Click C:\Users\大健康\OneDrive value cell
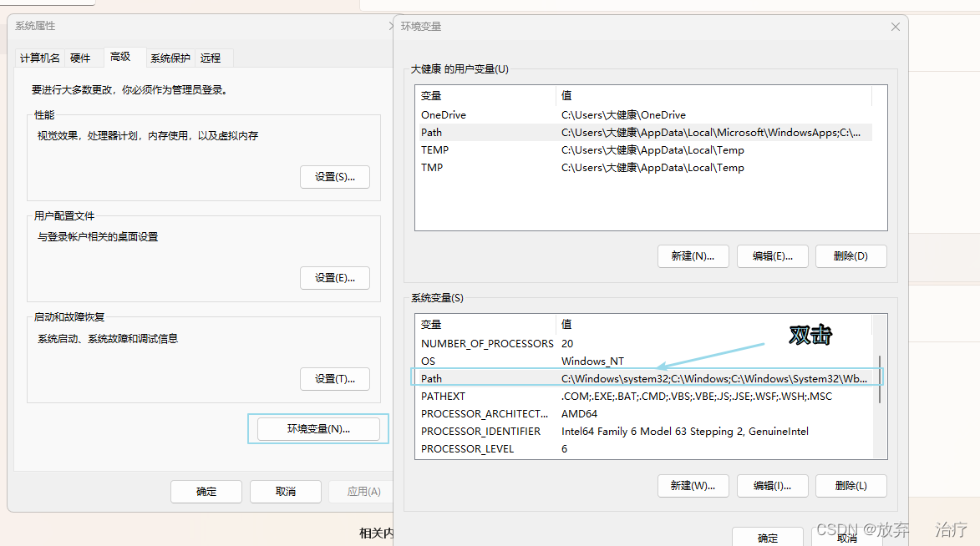The width and height of the screenshot is (980, 546). coord(623,115)
